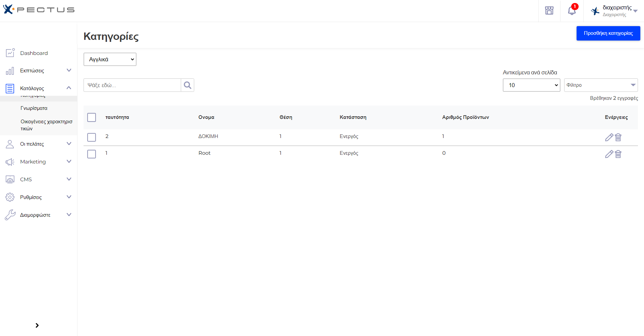The width and height of the screenshot is (644, 336).
Task: Focus the Ψάξε εδώ search field
Action: pyautogui.click(x=132, y=85)
